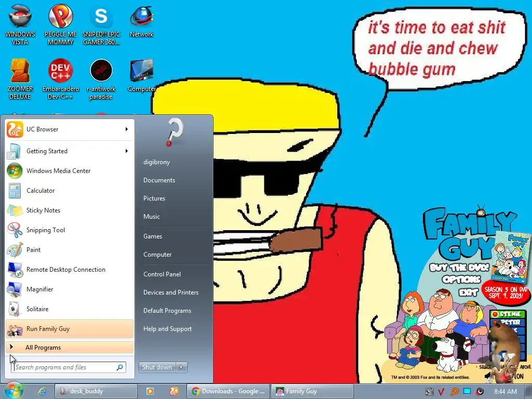Click the Season 3 on DVD red badge
Viewport: 532px width, 399px height.
coord(506,292)
